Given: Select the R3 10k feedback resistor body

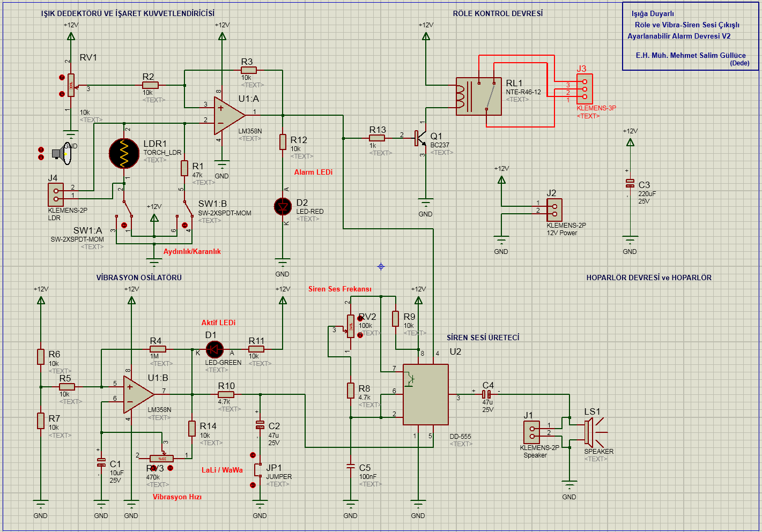Looking at the screenshot, I should coord(249,70).
